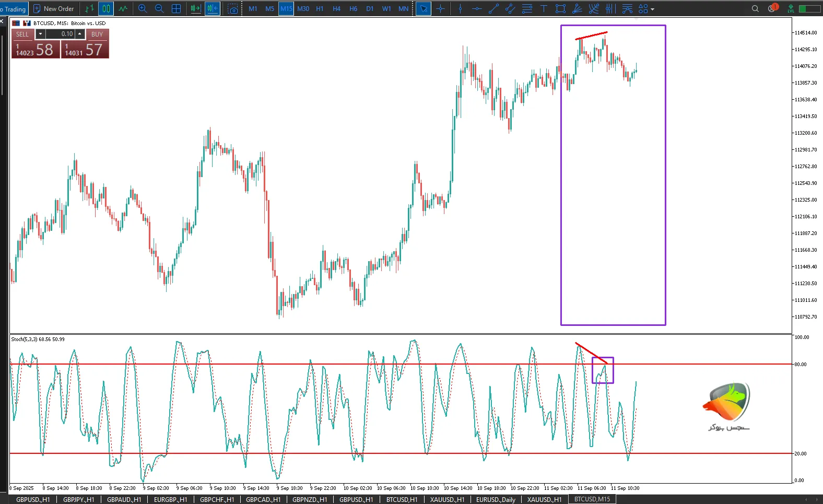Draw a vertical line with toolbar tool
Image resolution: width=823 pixels, height=504 pixels.
coord(460,9)
